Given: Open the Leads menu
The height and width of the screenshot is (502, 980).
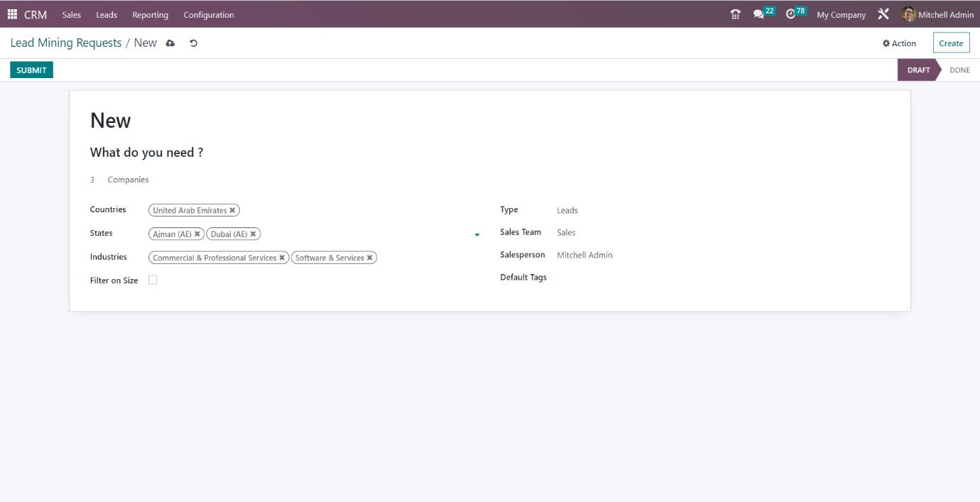Looking at the screenshot, I should 107,14.
